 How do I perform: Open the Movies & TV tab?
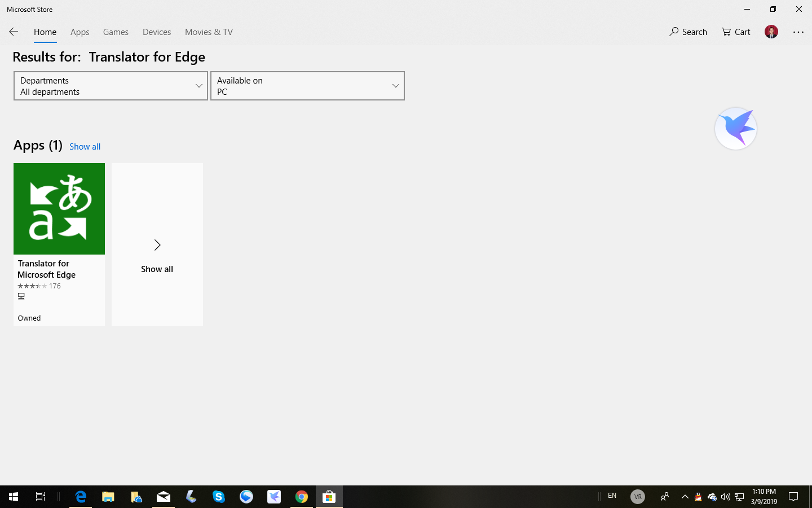coord(209,32)
